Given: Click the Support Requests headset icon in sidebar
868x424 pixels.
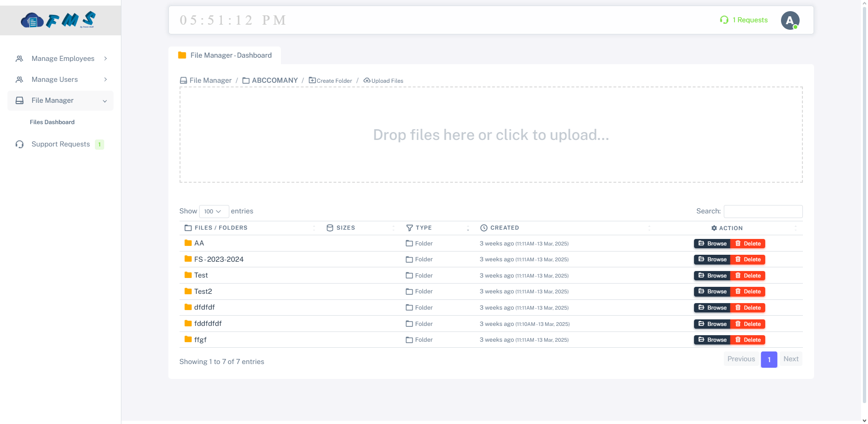Looking at the screenshot, I should tap(20, 144).
